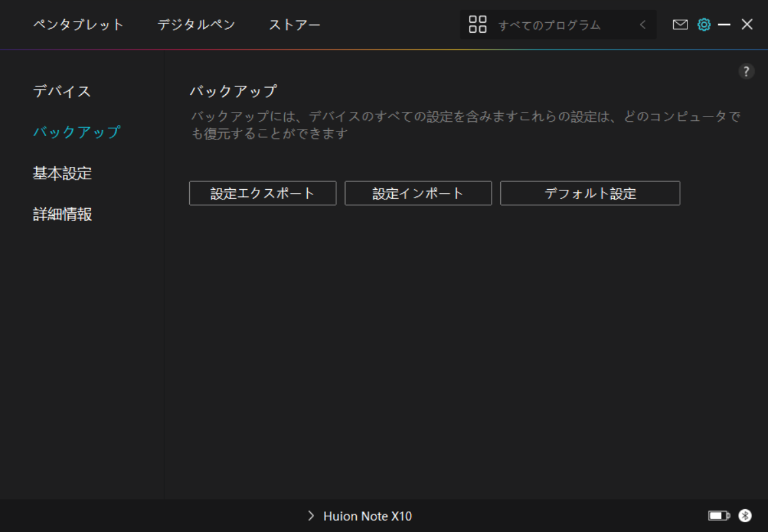Click the 設定エクスポート button

(x=263, y=194)
